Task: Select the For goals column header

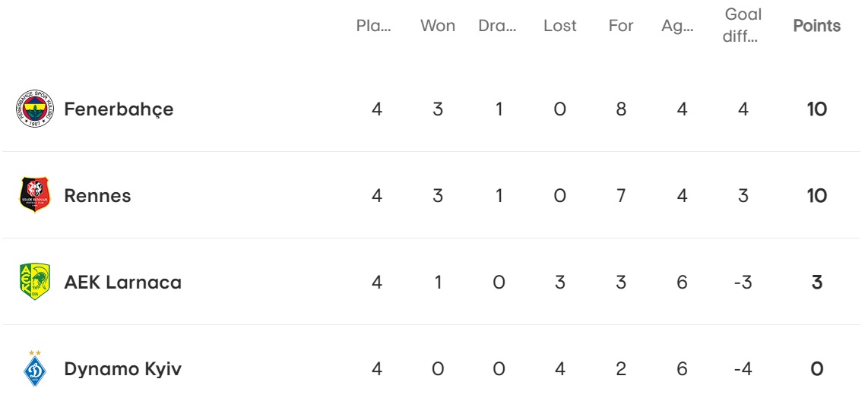Action: tap(620, 26)
